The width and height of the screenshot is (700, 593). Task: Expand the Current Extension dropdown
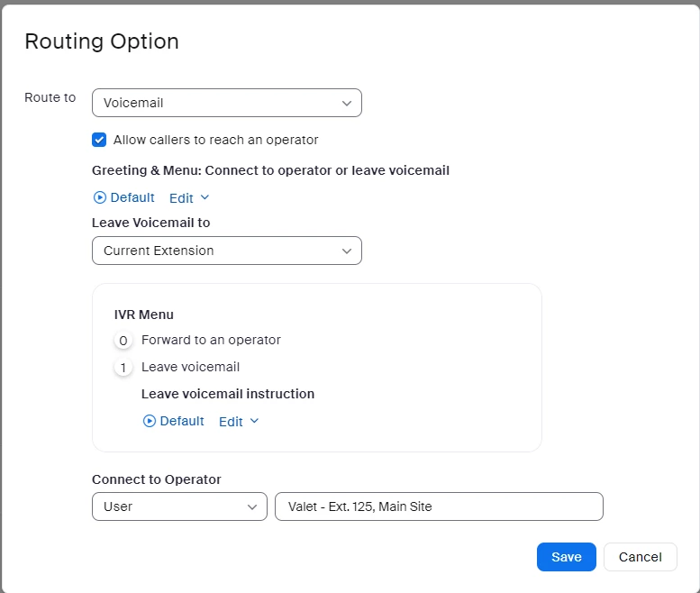click(226, 251)
